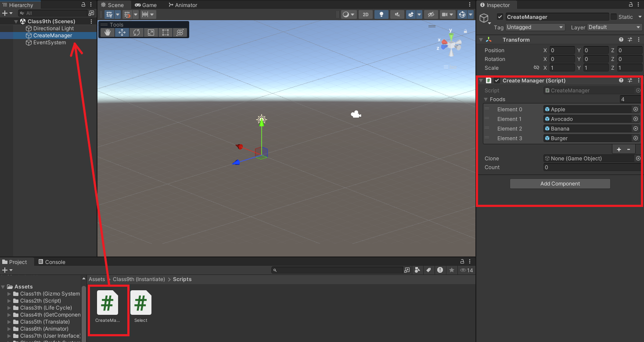Toggle grid snapping icon
The image size is (644, 342).
tap(127, 14)
